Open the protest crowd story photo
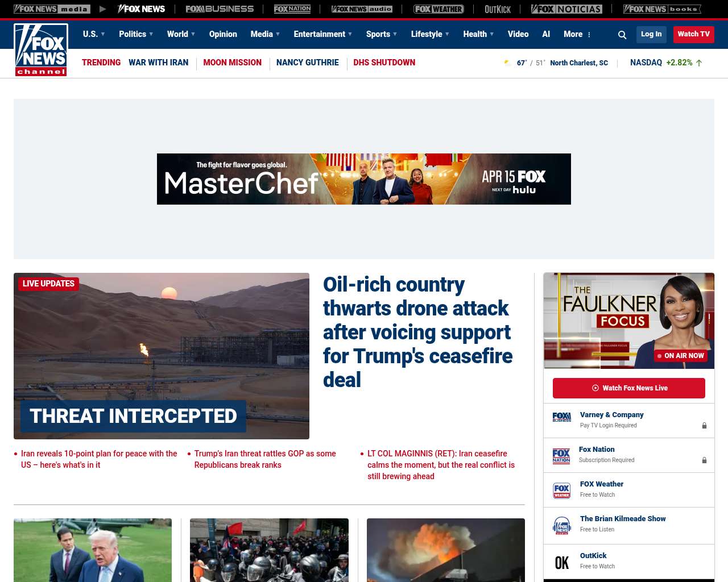The image size is (728, 582). pos(269,550)
